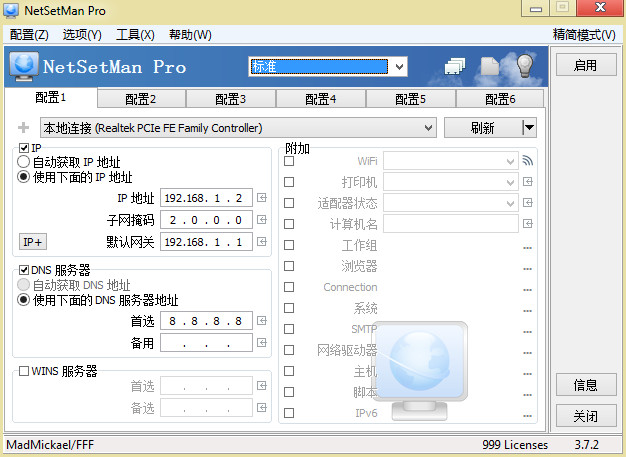
Task: Open the 帮助(W) menu
Action: click(x=190, y=35)
